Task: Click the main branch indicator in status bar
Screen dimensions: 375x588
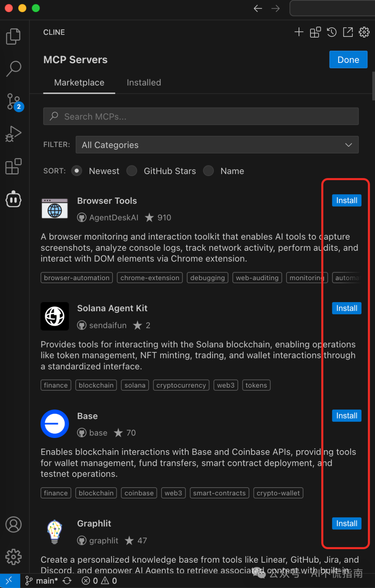Action: [42, 581]
